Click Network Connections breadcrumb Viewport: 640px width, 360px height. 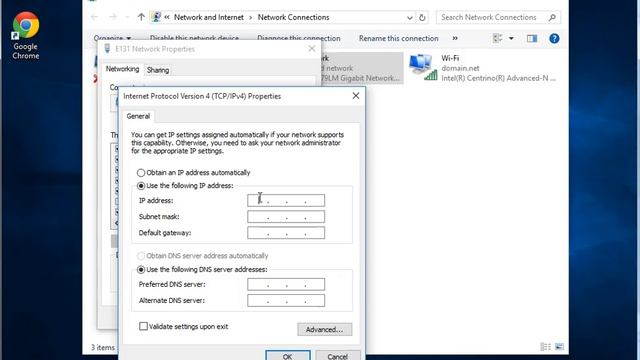click(x=293, y=17)
